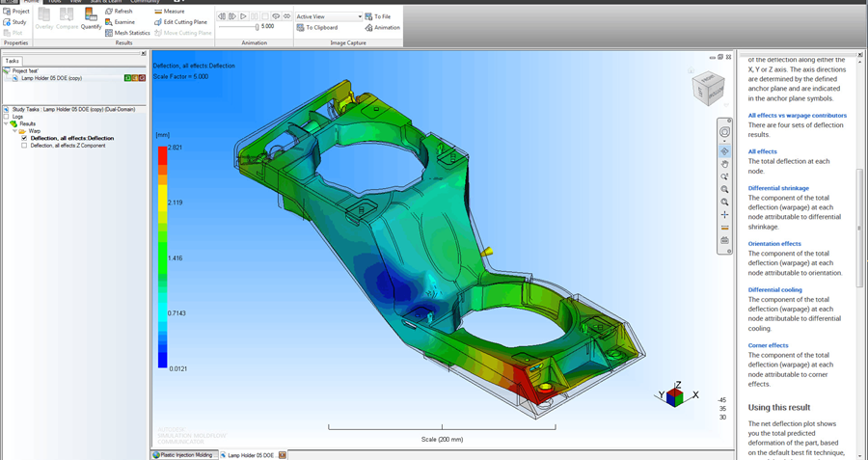
Task: Open the All effects help link
Action: 762,151
